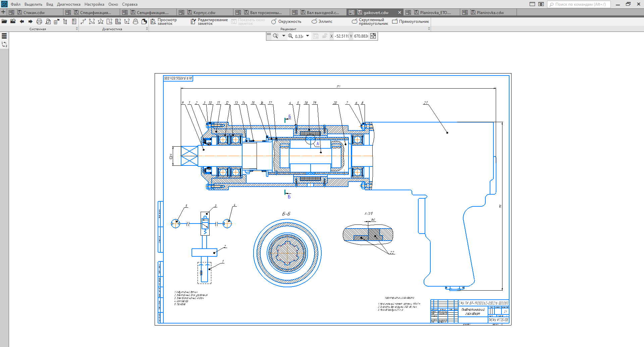Expand the Диагностика toolbar group options
This screenshot has height=347, width=644.
[147, 29]
